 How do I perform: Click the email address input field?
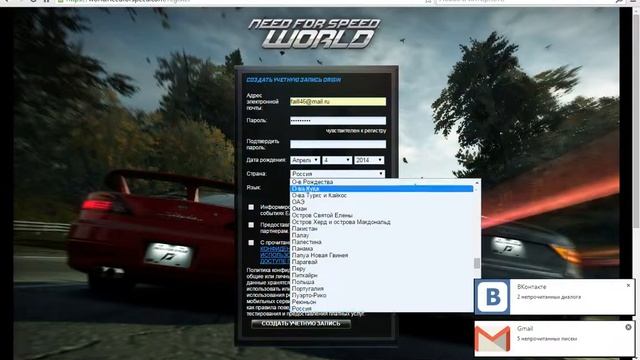pyautogui.click(x=338, y=102)
